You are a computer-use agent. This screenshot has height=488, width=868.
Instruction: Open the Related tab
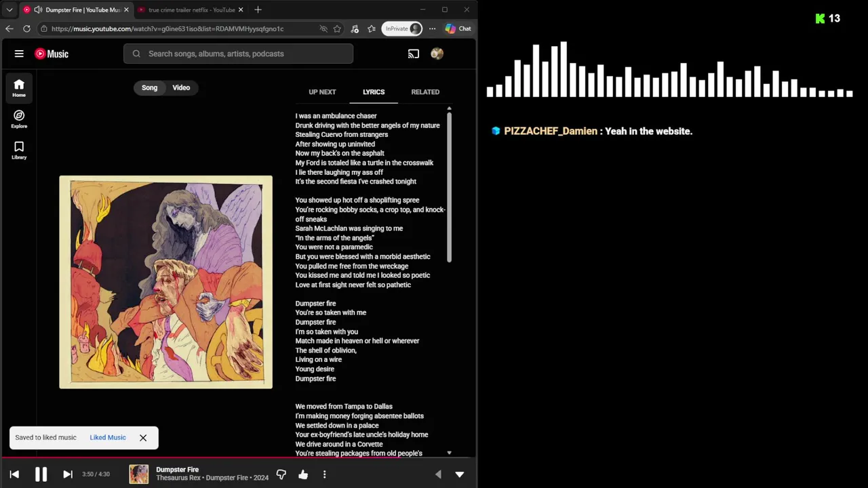coord(425,91)
